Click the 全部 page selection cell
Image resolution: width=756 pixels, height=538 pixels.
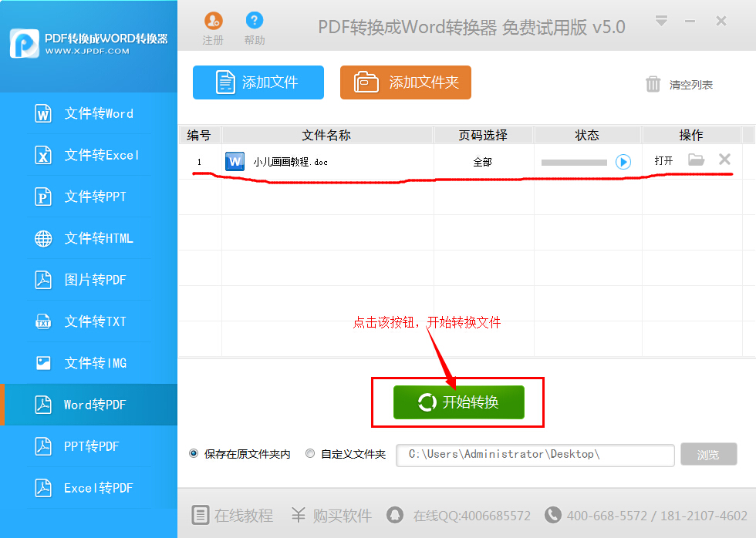click(x=483, y=162)
